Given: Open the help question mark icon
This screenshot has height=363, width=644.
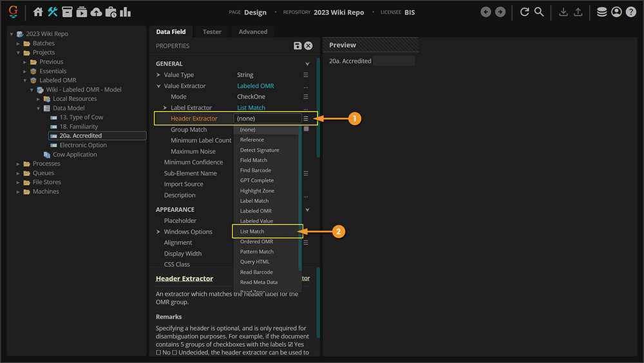Looking at the screenshot, I should point(630,12).
